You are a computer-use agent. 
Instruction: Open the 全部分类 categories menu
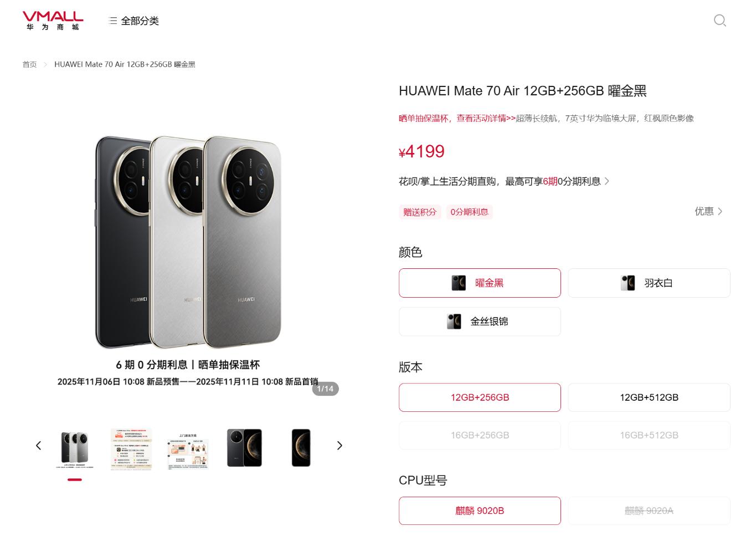point(134,21)
